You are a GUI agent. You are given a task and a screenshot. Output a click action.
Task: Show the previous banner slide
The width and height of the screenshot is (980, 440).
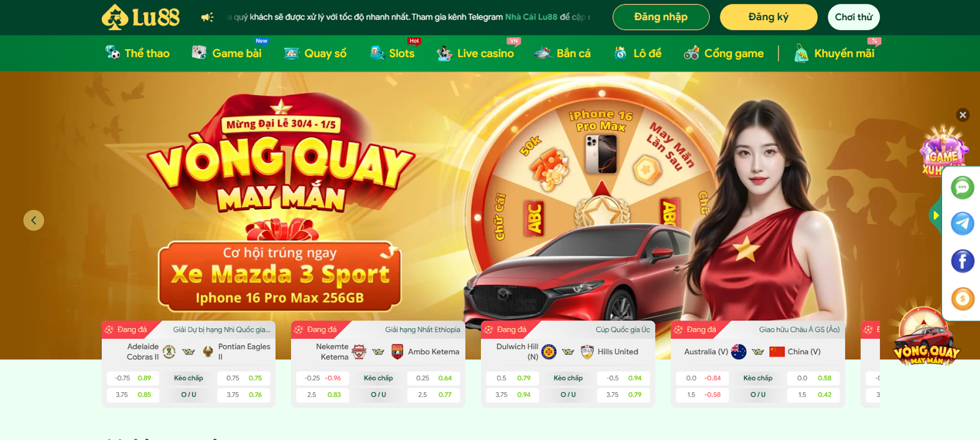click(34, 220)
